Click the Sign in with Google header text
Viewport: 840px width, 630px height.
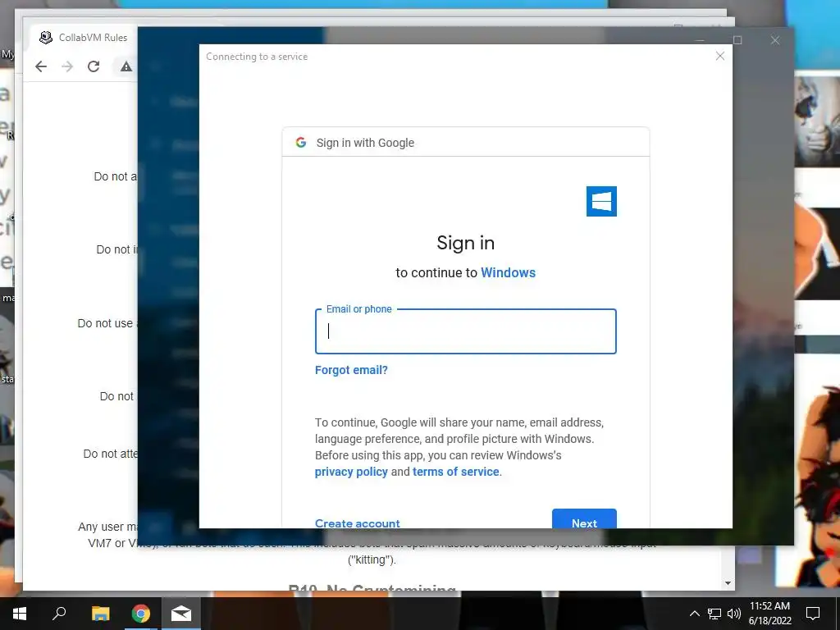365,143
